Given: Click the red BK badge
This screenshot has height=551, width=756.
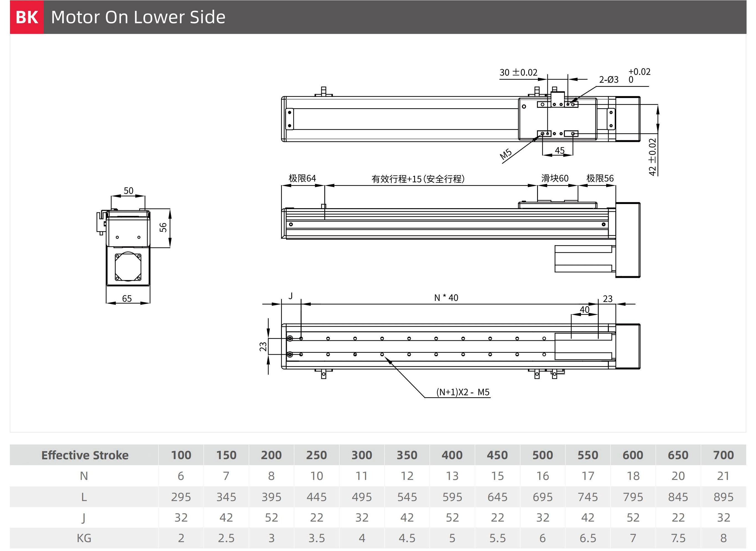Looking at the screenshot, I should click(x=27, y=17).
